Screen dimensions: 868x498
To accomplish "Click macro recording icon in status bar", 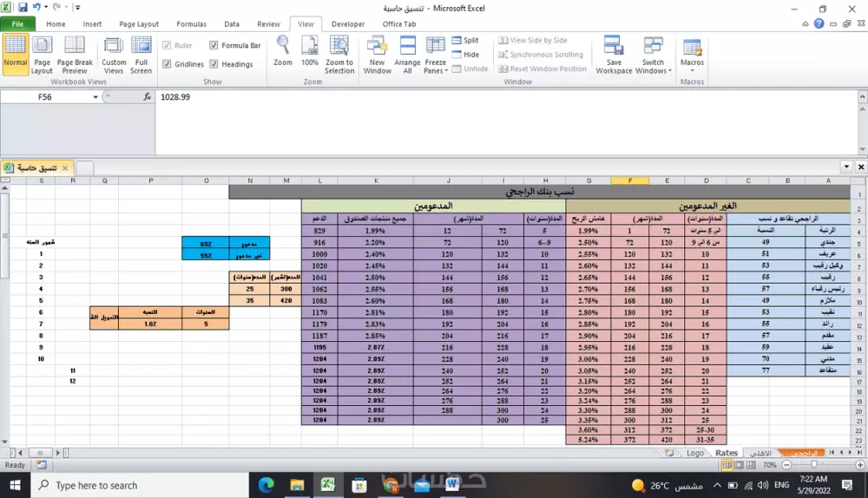I will (42, 465).
